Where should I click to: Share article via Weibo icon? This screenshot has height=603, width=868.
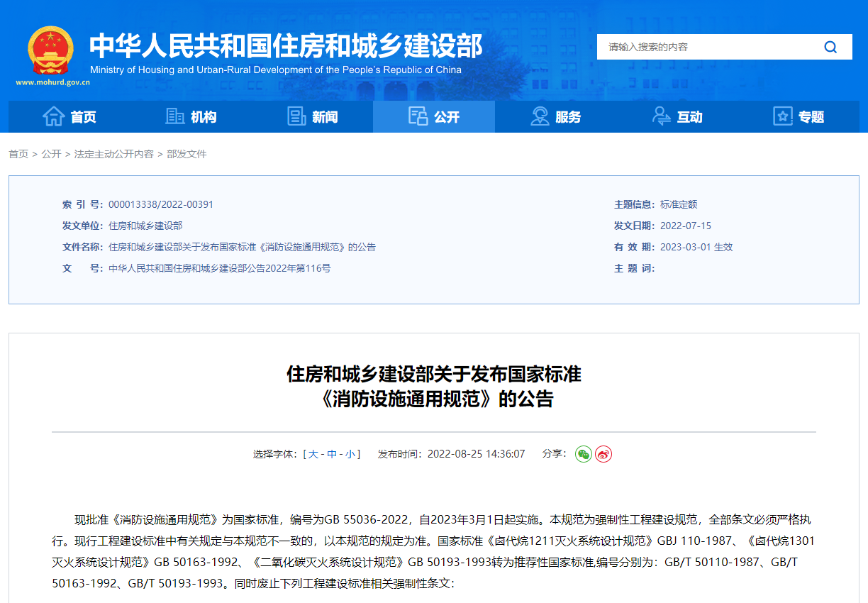(603, 454)
